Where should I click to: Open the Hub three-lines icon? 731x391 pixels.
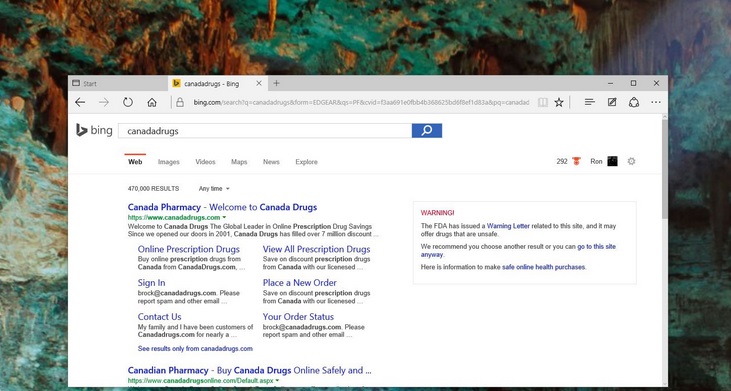point(590,102)
